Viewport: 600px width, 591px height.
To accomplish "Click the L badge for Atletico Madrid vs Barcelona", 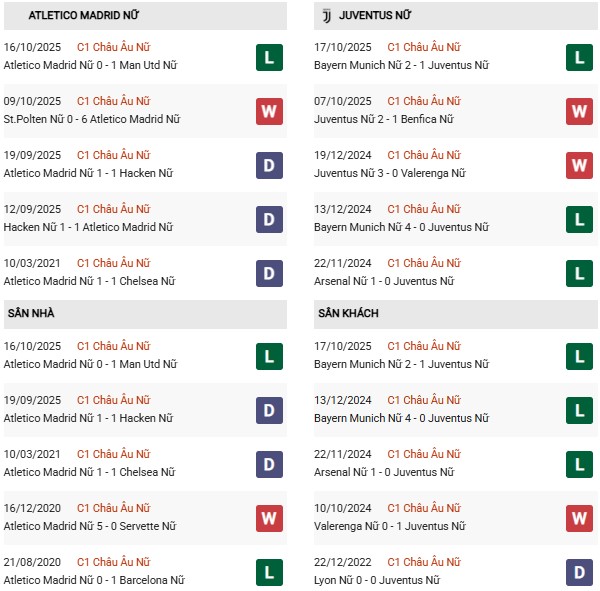I will [x=268, y=572].
